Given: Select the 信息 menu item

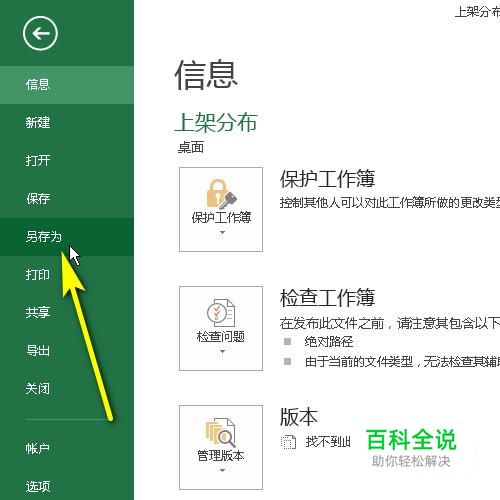Looking at the screenshot, I should 67,85.
